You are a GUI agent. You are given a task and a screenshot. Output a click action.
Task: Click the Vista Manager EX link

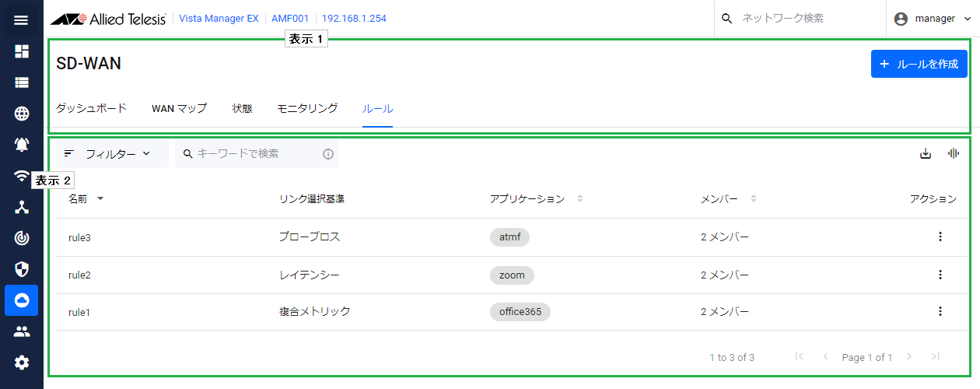click(219, 19)
